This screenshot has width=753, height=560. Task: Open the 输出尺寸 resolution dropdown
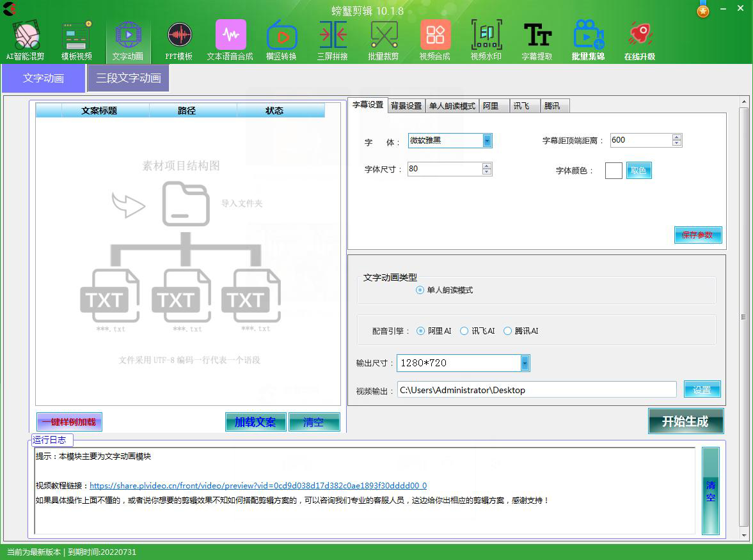pos(525,362)
